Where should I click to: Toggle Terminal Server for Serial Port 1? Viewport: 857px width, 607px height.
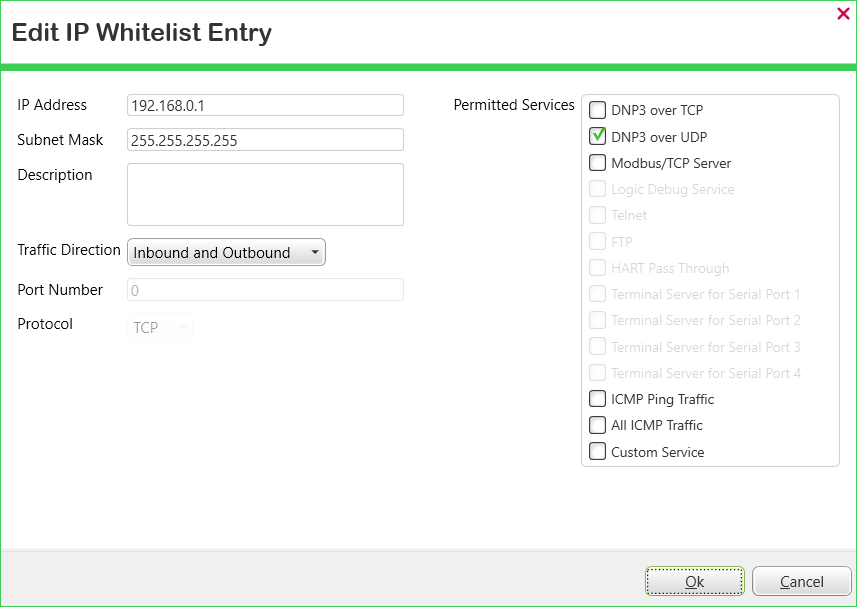[x=598, y=294]
